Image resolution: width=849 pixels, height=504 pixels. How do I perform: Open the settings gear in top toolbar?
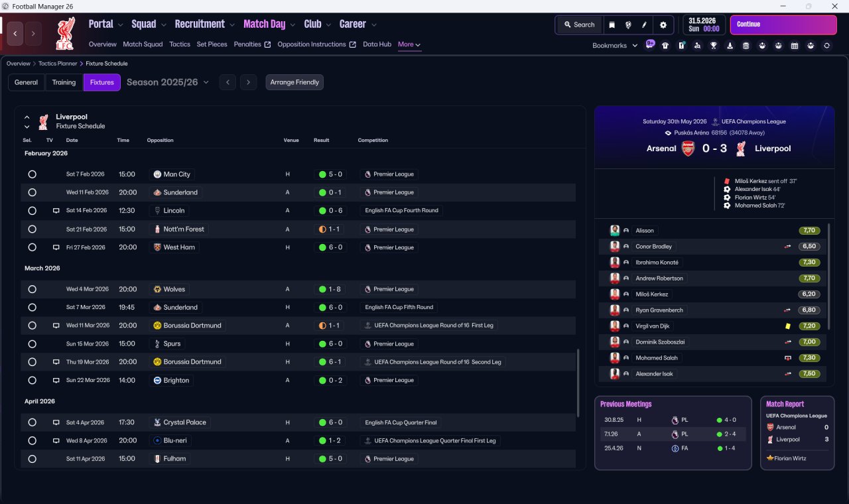tap(663, 25)
